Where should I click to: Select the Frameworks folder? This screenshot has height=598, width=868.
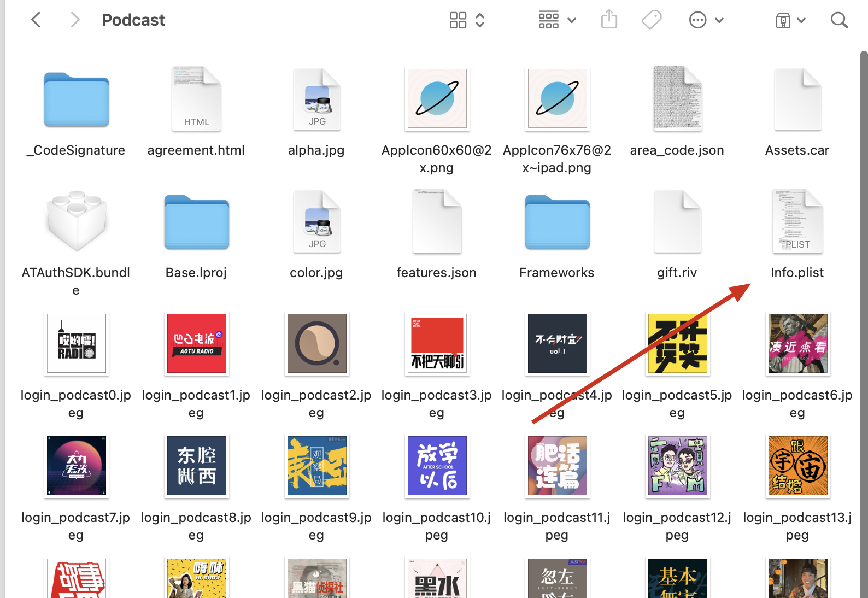(558, 222)
